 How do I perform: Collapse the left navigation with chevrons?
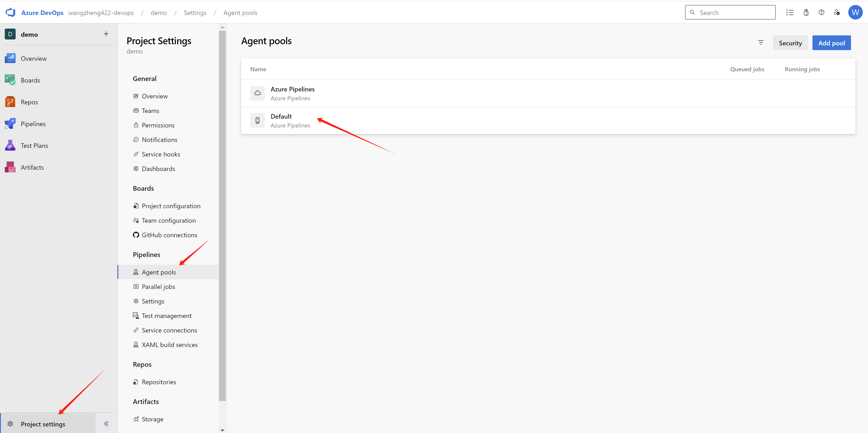click(x=106, y=423)
